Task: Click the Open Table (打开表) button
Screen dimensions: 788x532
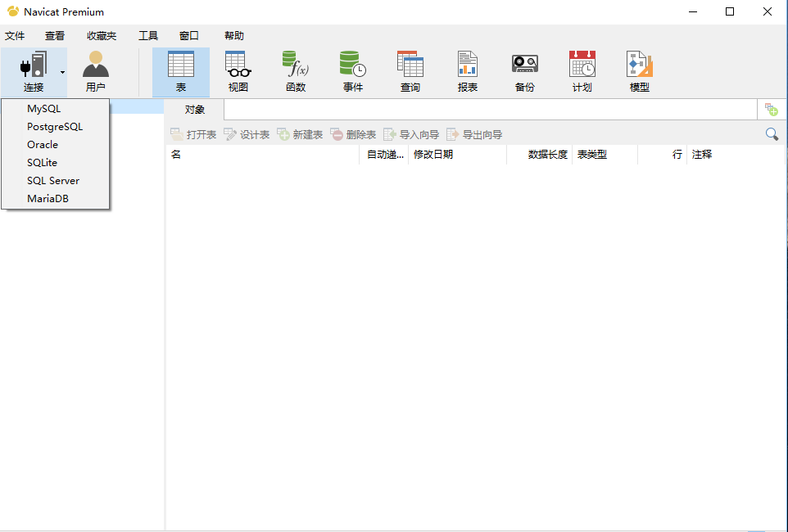Action: pyautogui.click(x=193, y=134)
